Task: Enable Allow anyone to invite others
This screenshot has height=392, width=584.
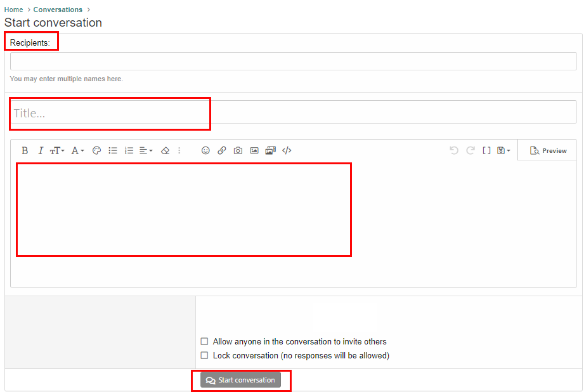Action: [204, 341]
